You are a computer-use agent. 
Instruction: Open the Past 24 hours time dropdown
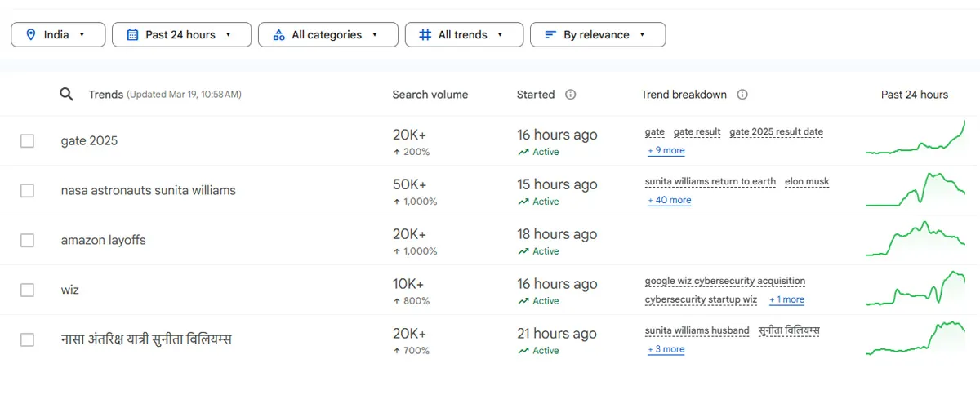(181, 35)
